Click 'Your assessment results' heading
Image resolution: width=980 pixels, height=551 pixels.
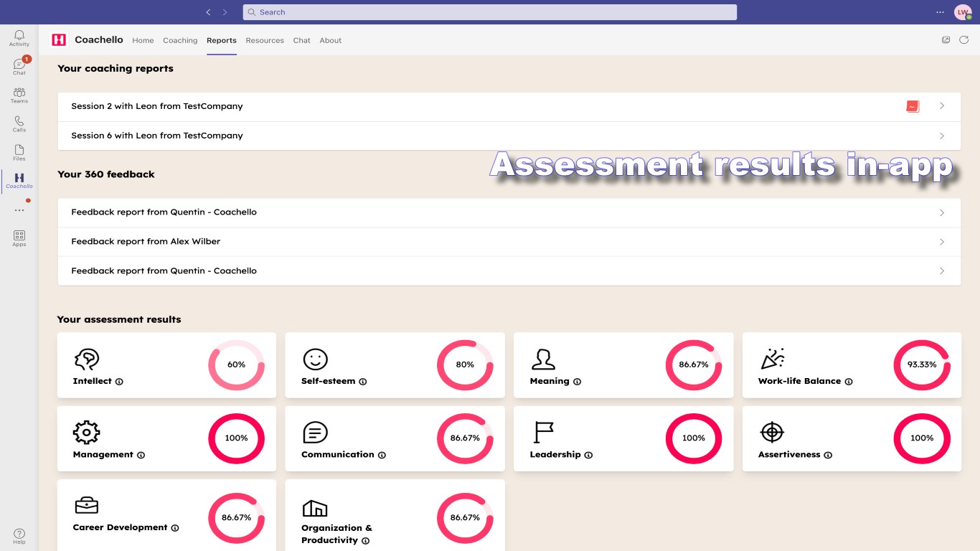click(x=119, y=319)
